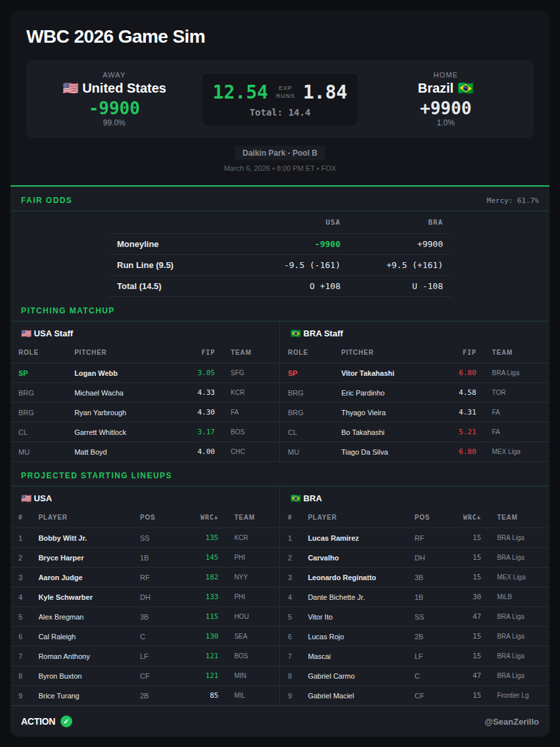
Task: Click the Mercy: 61.7% indicator
Action: coord(512,200)
